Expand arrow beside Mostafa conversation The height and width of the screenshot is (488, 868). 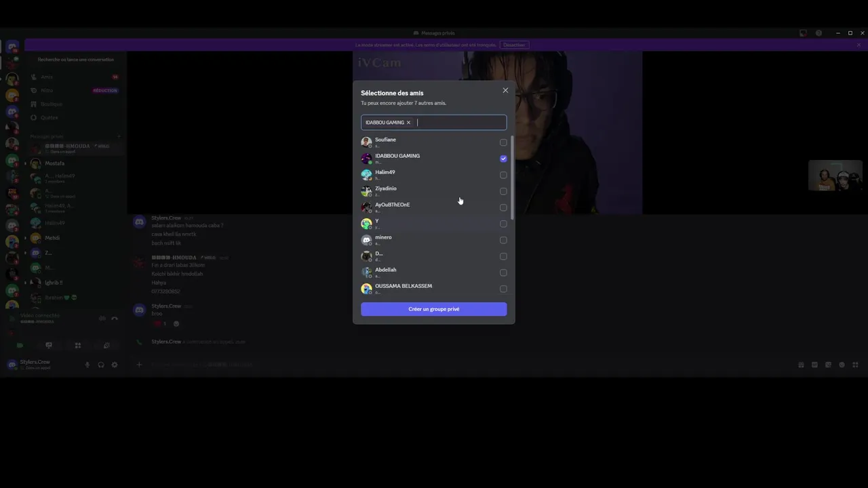[x=25, y=163]
